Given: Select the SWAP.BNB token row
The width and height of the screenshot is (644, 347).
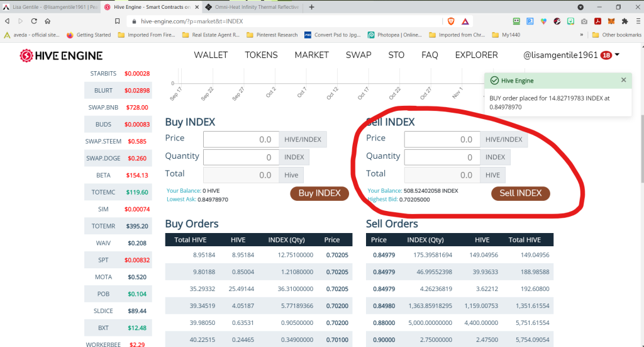Looking at the screenshot, I should tap(118, 107).
